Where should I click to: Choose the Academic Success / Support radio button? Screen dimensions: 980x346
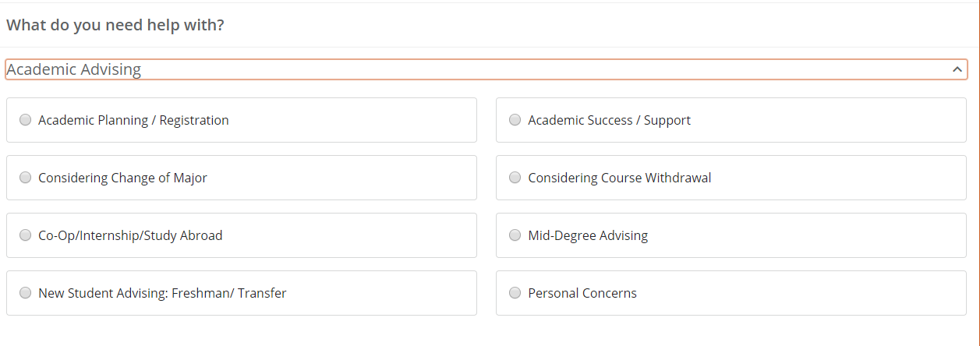pos(515,120)
